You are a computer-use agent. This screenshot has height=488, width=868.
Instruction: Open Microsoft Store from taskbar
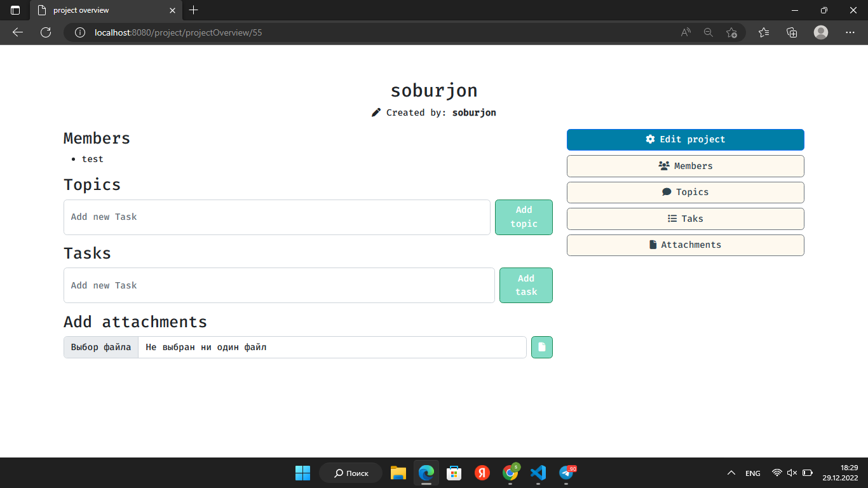pos(454,473)
